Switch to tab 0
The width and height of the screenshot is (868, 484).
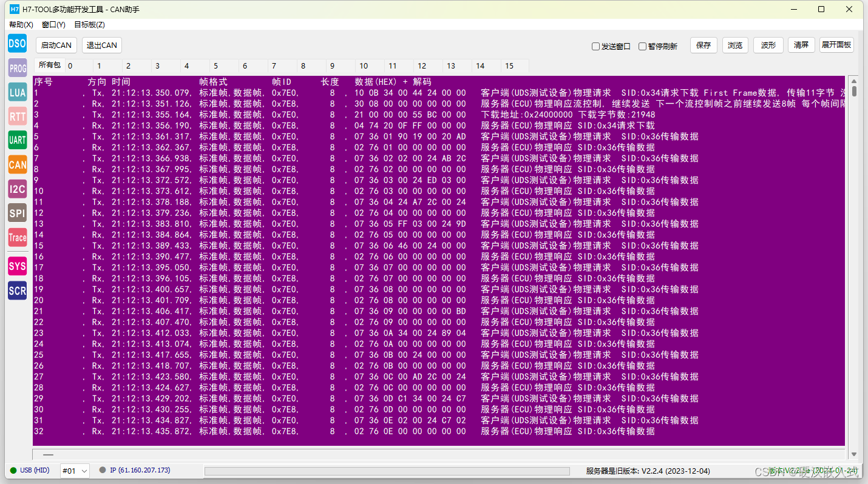(78, 66)
